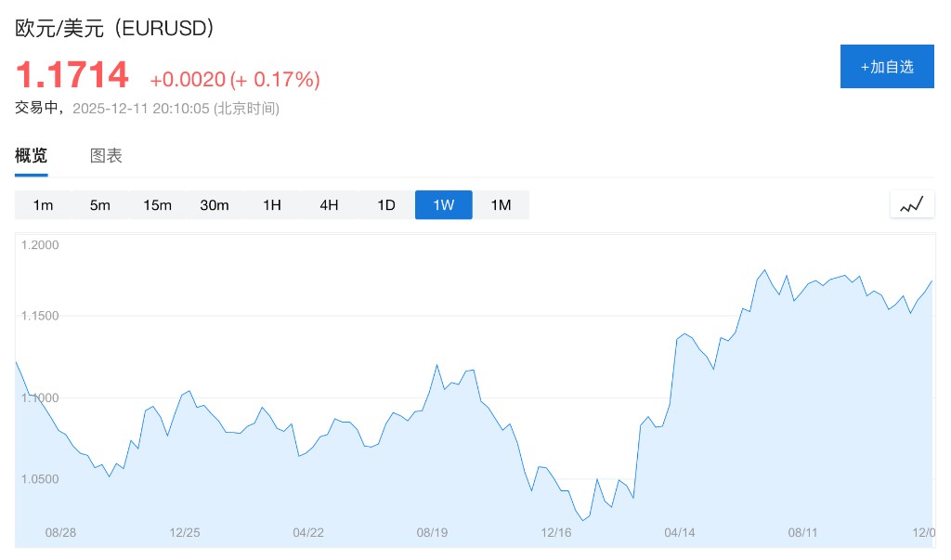Click the line chart type icon
The height and width of the screenshot is (560, 951).
pyautogui.click(x=911, y=204)
